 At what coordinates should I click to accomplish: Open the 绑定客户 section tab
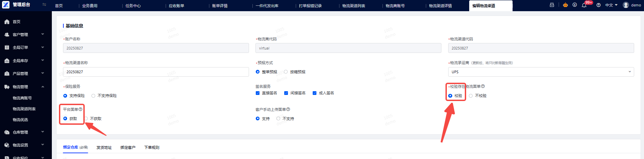tap(128, 147)
